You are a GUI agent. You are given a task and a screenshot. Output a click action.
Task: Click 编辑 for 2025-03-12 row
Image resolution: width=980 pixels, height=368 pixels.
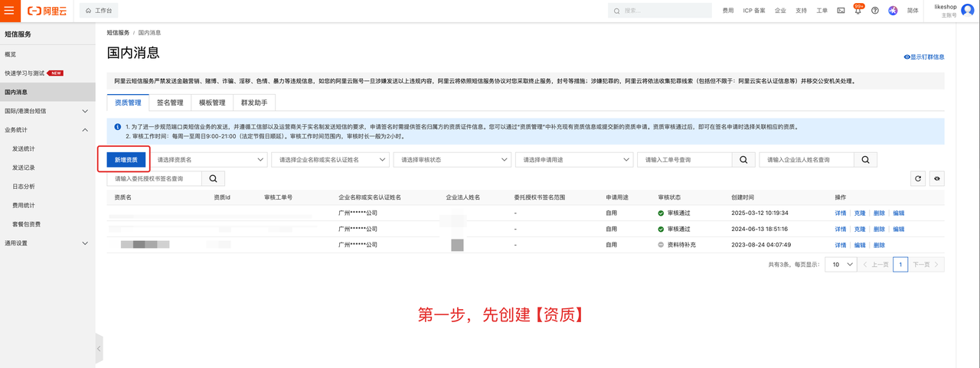[x=898, y=213]
